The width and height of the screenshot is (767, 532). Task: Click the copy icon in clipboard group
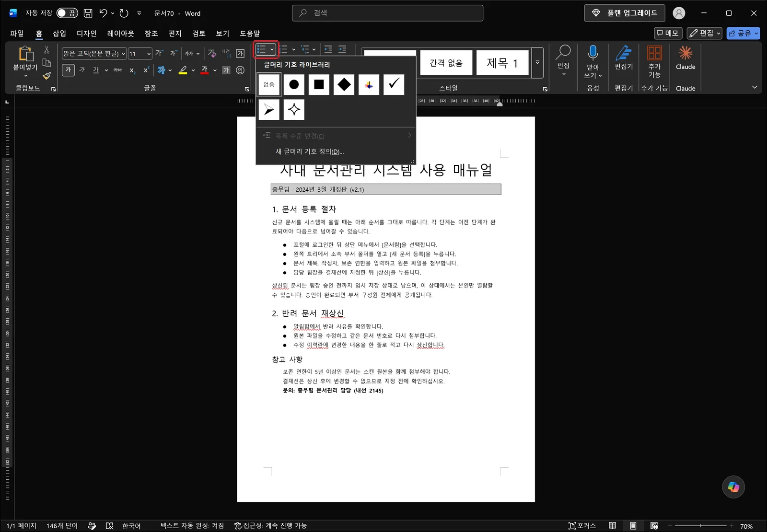46,63
